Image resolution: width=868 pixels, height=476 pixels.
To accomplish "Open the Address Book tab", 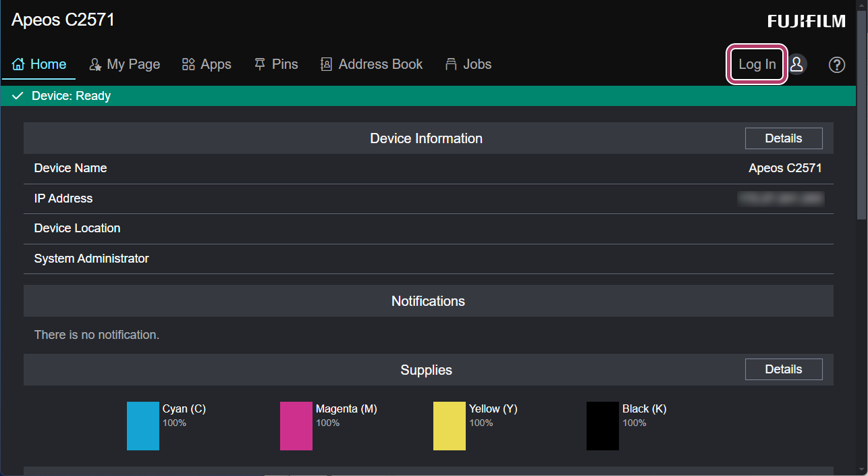I will coord(372,64).
